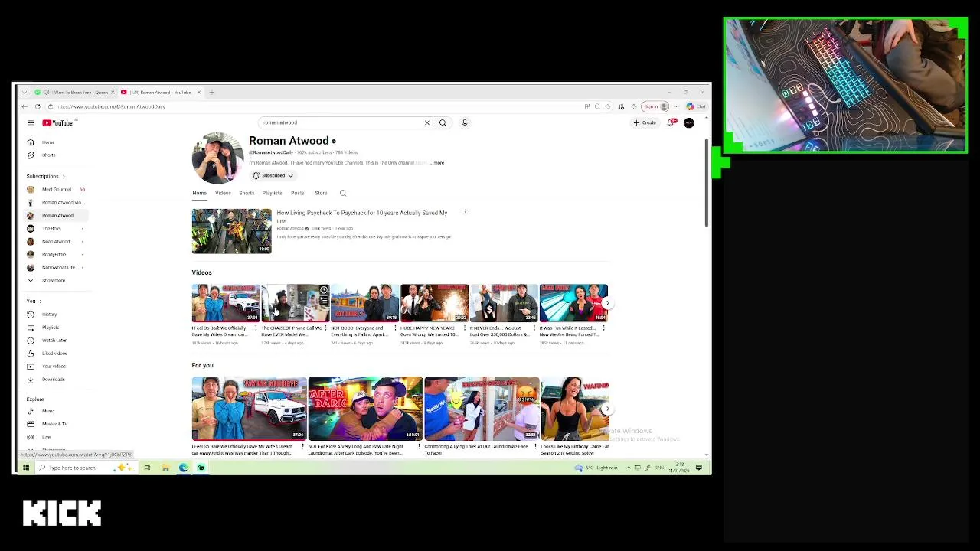Open File Explorer from the taskbar
Screen dimensions: 980x551
(165, 468)
